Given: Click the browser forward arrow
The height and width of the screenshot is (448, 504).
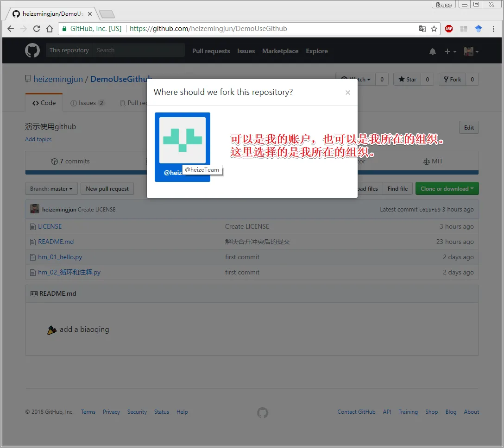Looking at the screenshot, I should tap(24, 29).
